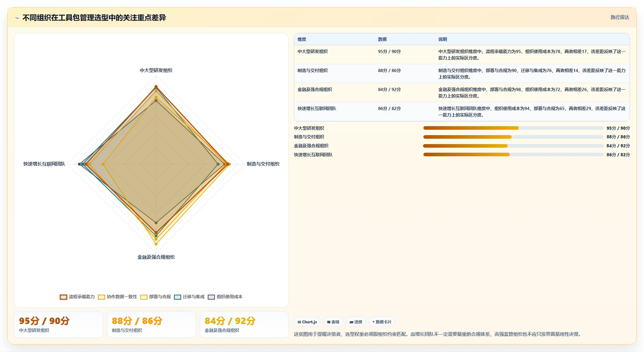Open the 84分 / 92分 stat card

244,324
